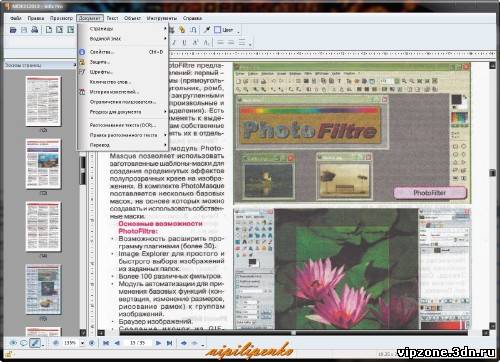Close the open 'Документ' menu
The width and height of the screenshot is (500, 362).
90,18
